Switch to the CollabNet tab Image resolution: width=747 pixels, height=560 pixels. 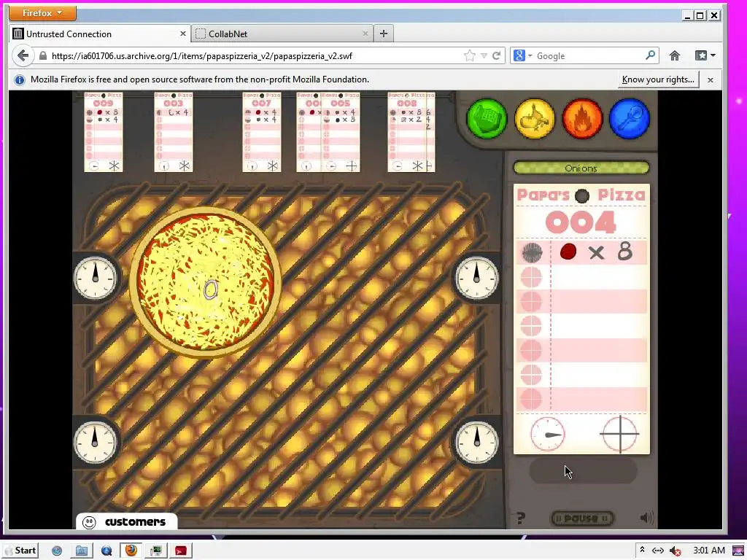[x=282, y=34]
